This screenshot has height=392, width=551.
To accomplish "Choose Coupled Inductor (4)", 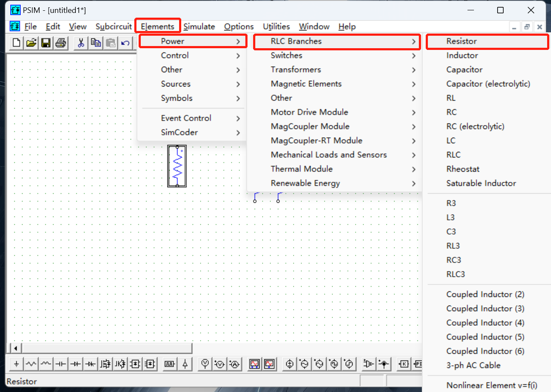I will point(488,323).
